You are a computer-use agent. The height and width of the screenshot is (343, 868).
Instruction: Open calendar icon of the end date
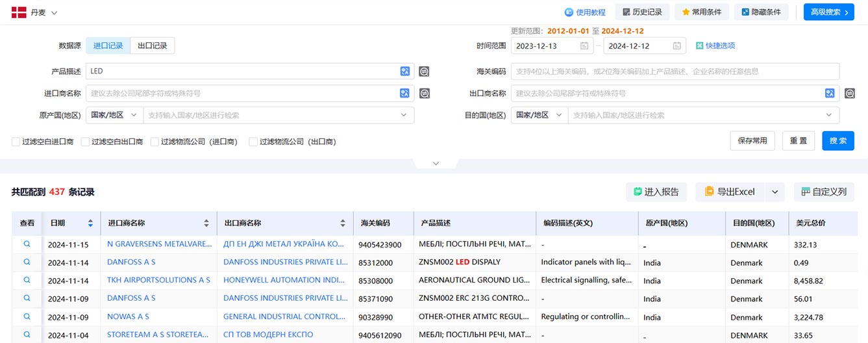[677, 45]
